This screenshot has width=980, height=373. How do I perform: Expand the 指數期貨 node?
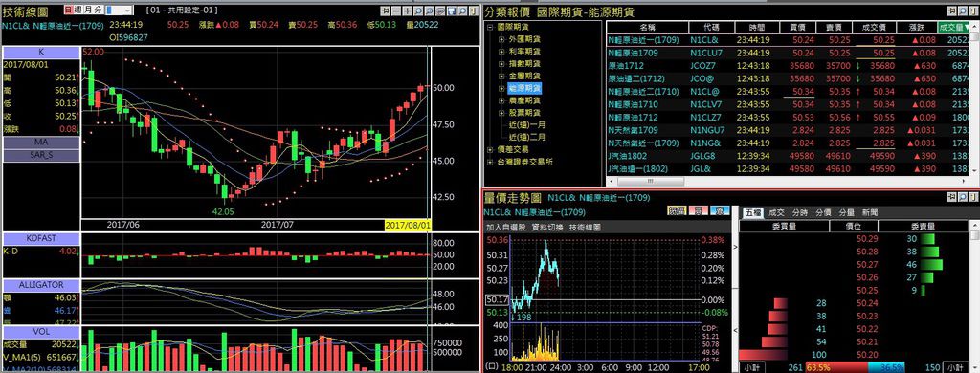(501, 64)
